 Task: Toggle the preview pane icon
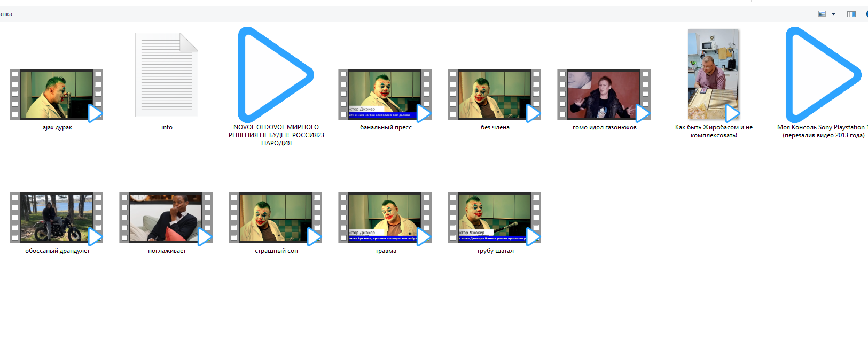[x=851, y=14]
